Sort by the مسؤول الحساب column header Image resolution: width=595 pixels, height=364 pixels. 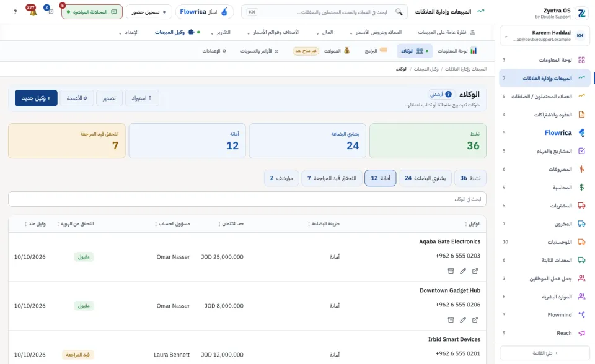point(172,223)
